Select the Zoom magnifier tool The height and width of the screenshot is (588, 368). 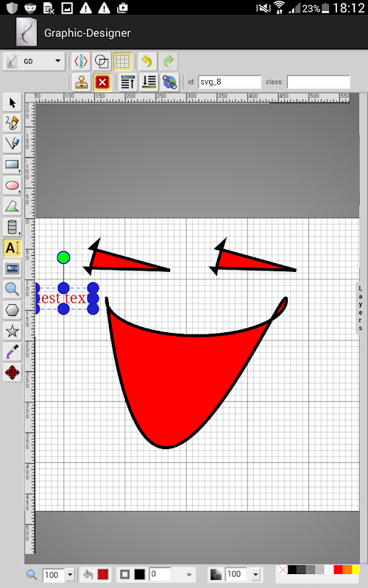pyautogui.click(x=12, y=289)
